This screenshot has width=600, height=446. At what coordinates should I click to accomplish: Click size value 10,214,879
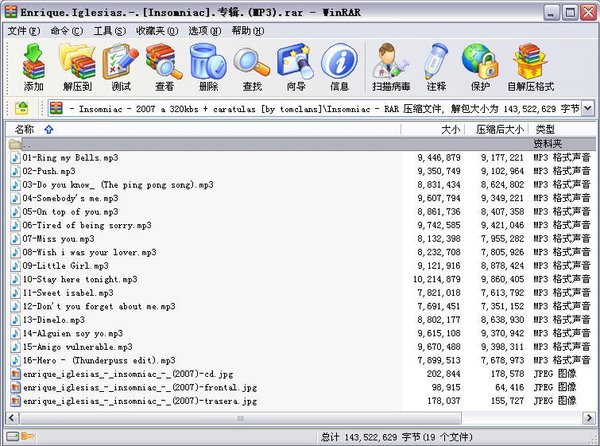tap(437, 279)
